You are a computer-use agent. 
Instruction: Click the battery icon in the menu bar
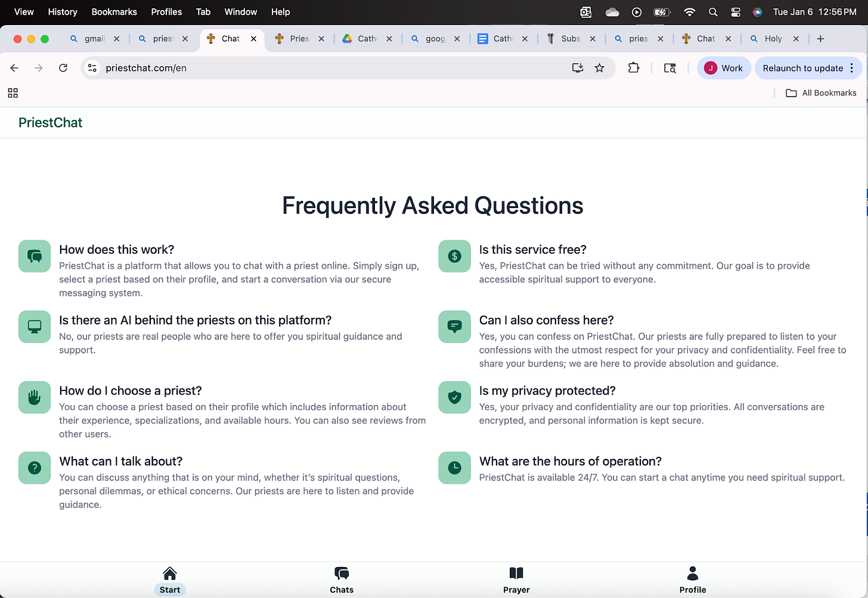pos(662,12)
